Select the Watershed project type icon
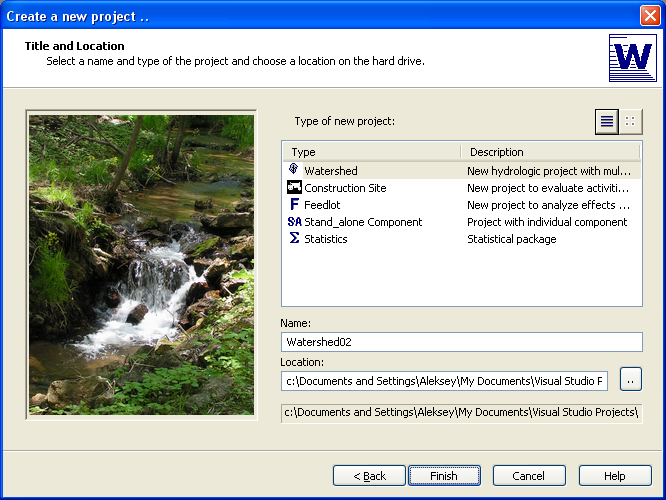666x500 pixels. pyautogui.click(x=293, y=169)
